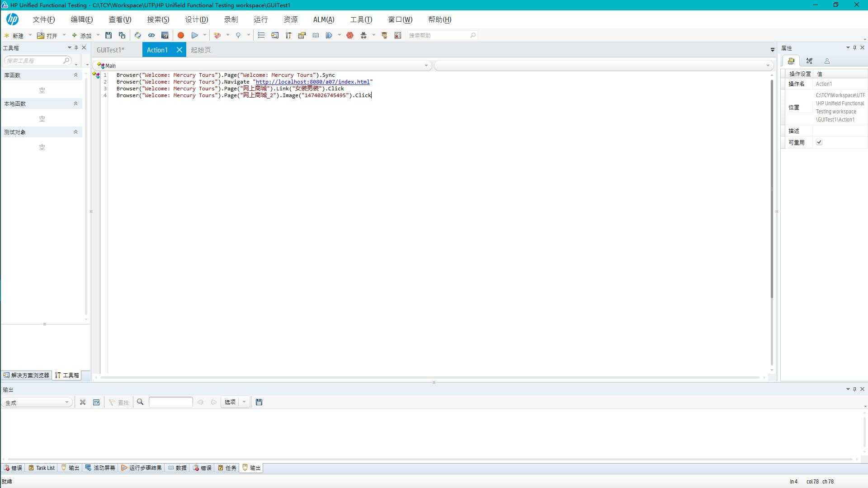868x488 pixels.
Task: Click the 打开 button
Action: pyautogui.click(x=47, y=35)
